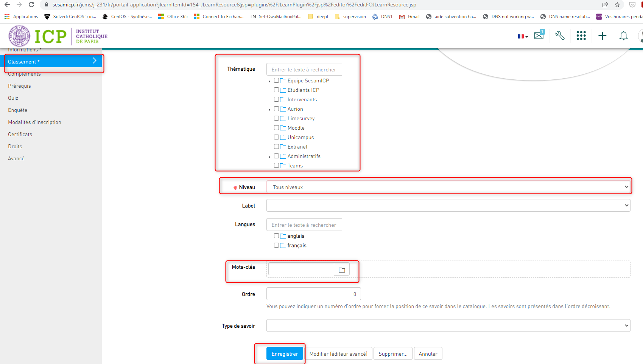Check the Moodle thématique checkbox
Image resolution: width=643 pixels, height=364 pixels.
tap(276, 128)
